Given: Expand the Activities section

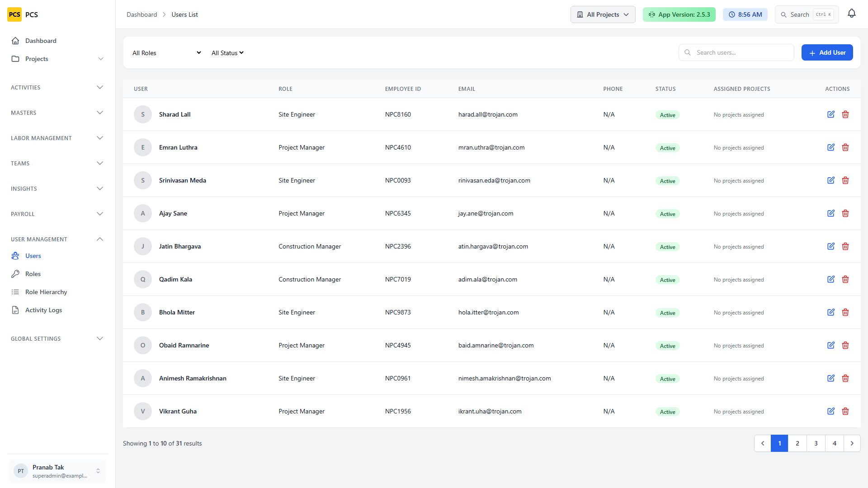Looking at the screenshot, I should (x=57, y=87).
